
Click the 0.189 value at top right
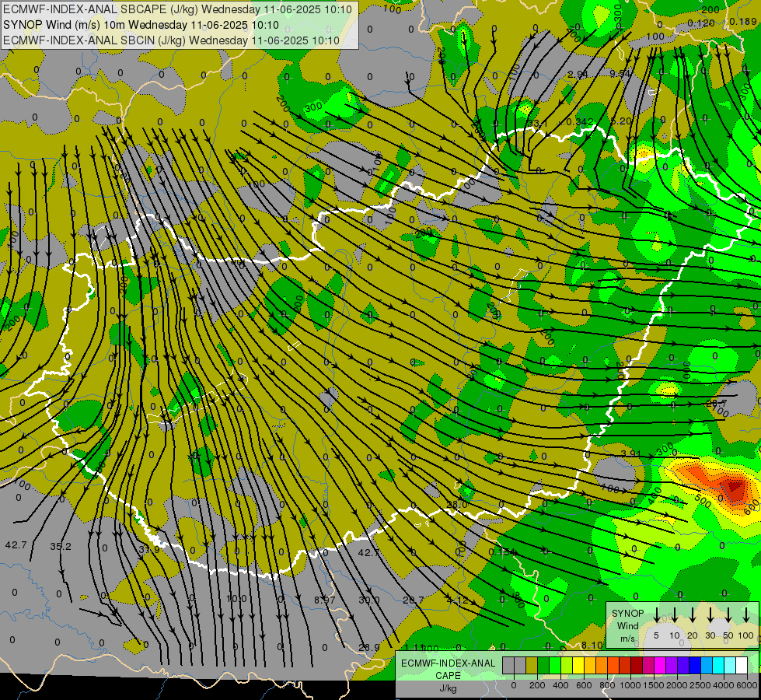(743, 21)
